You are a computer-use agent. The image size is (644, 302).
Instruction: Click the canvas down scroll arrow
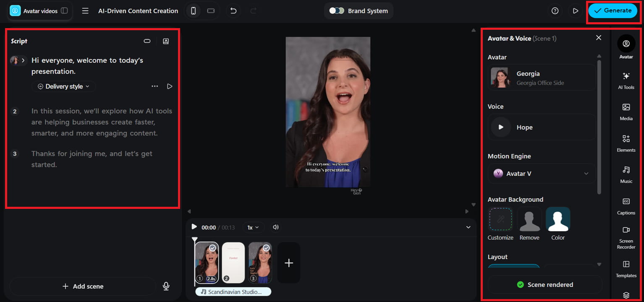coord(474,205)
